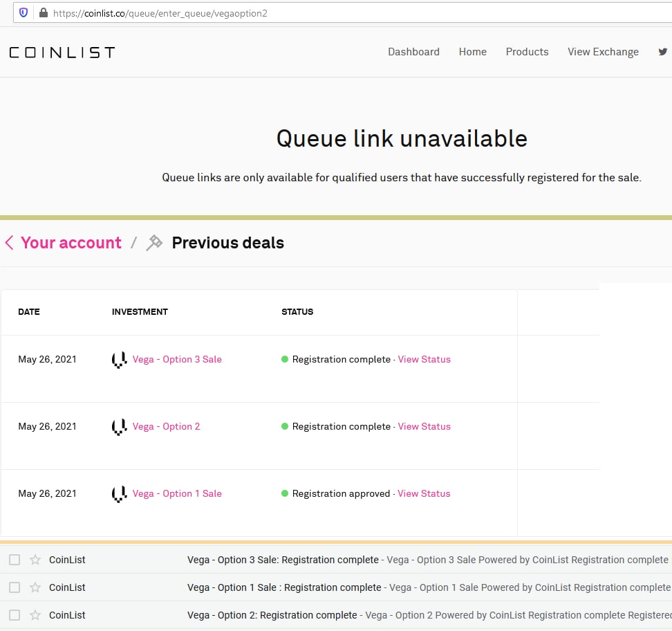
Task: Go to Home in the top navigation
Action: 473,52
